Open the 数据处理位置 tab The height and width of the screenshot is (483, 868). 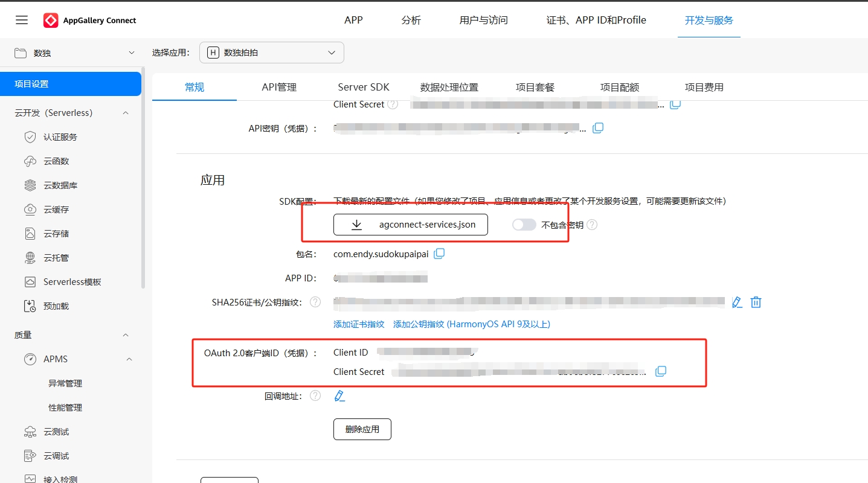pyautogui.click(x=449, y=87)
